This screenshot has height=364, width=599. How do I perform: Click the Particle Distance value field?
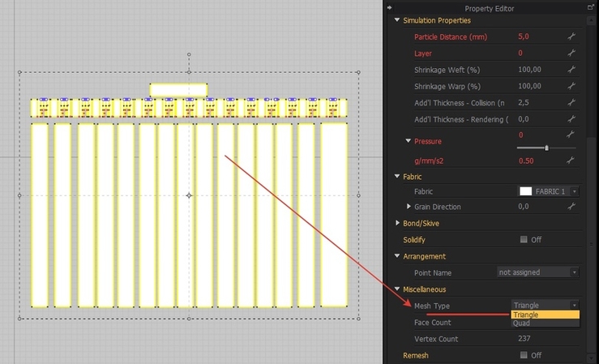coord(539,36)
